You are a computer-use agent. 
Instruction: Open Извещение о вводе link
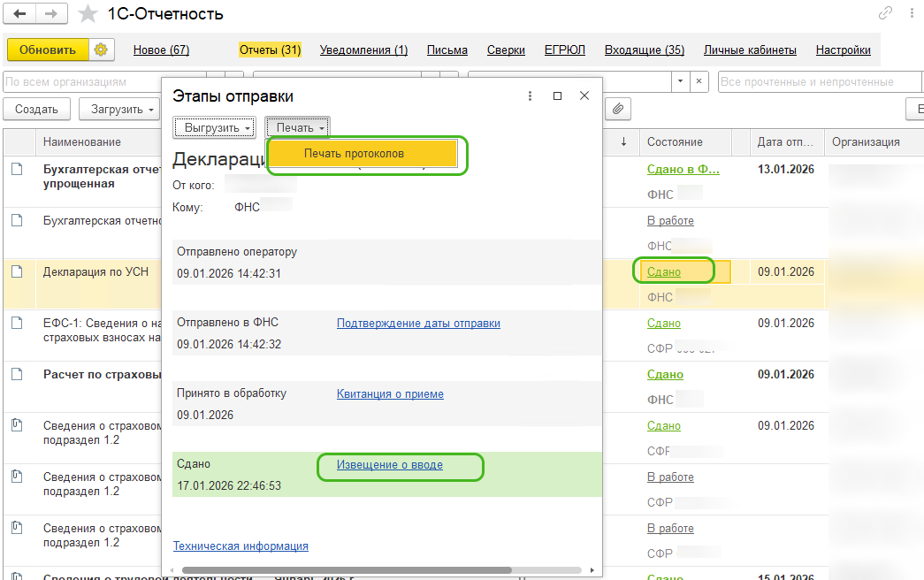click(x=389, y=464)
